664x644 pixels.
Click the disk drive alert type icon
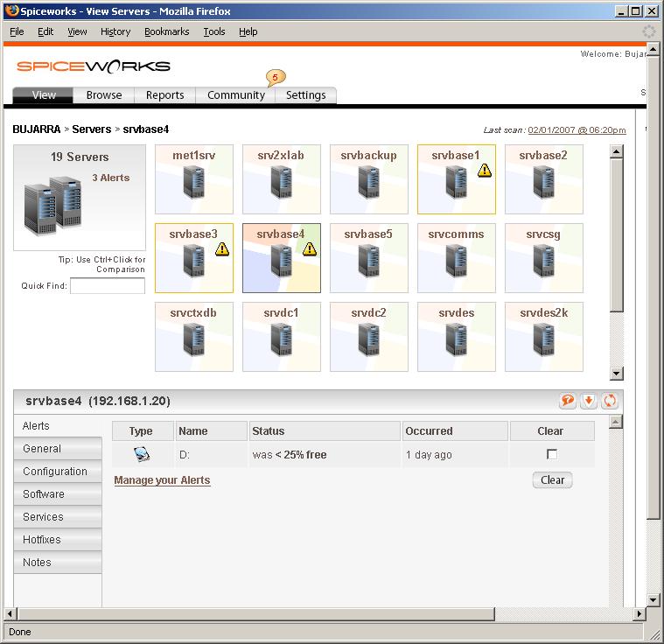tap(142, 454)
